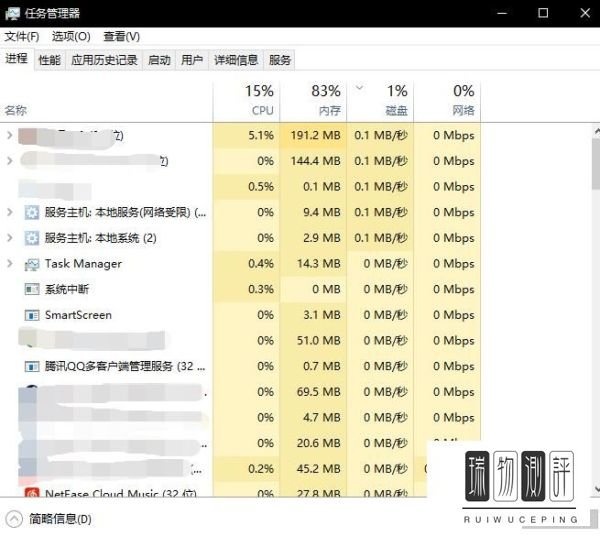The width and height of the screenshot is (600, 536).
Task: Expand the Task Manager process row
Action: (x=10, y=263)
